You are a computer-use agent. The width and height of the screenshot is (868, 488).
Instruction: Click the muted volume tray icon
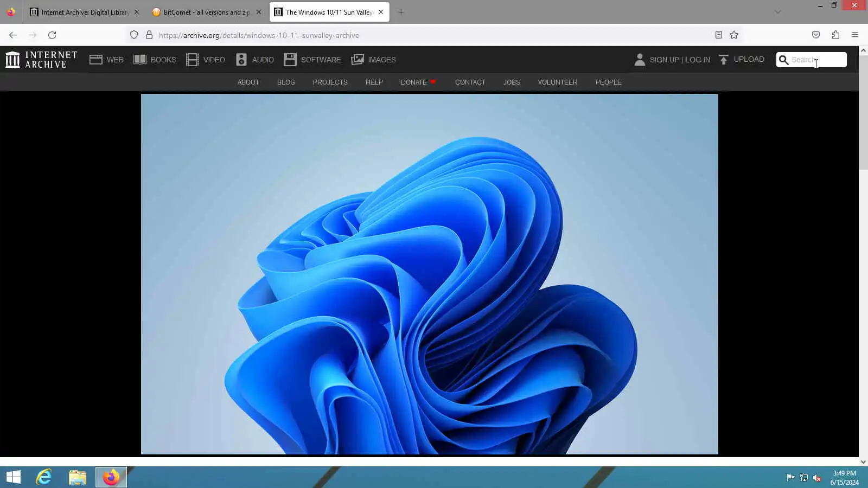coord(817,478)
